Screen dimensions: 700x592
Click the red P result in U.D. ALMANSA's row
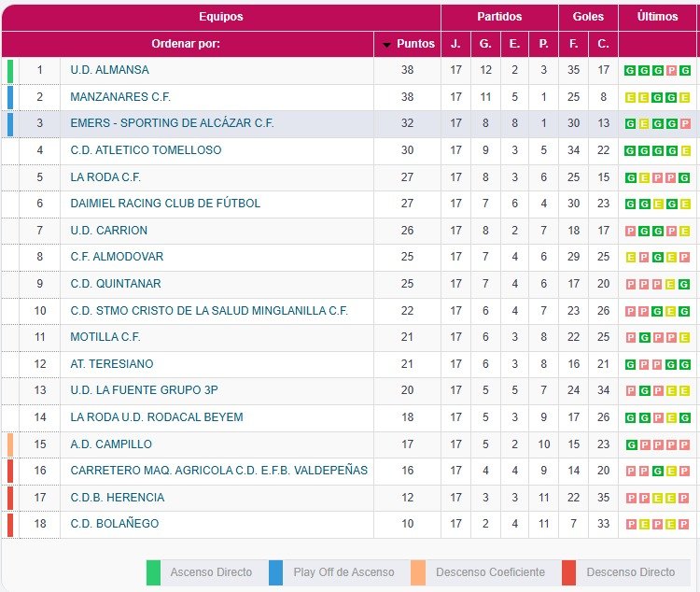[x=672, y=71]
